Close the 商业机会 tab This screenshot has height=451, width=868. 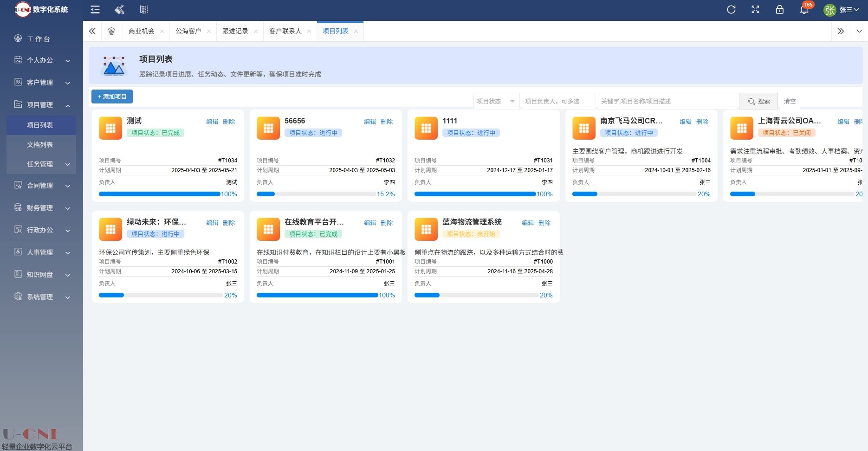pos(162,32)
